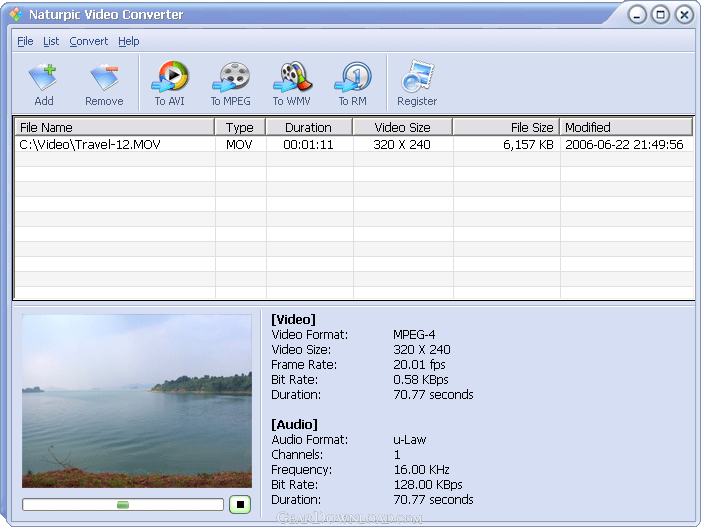Convert video using To RM icon

click(x=353, y=84)
